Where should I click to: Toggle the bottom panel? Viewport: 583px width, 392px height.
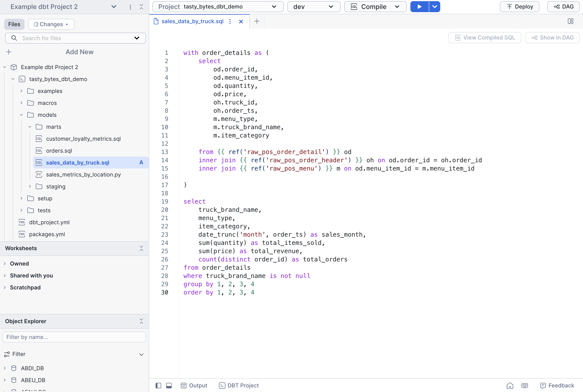169,386
